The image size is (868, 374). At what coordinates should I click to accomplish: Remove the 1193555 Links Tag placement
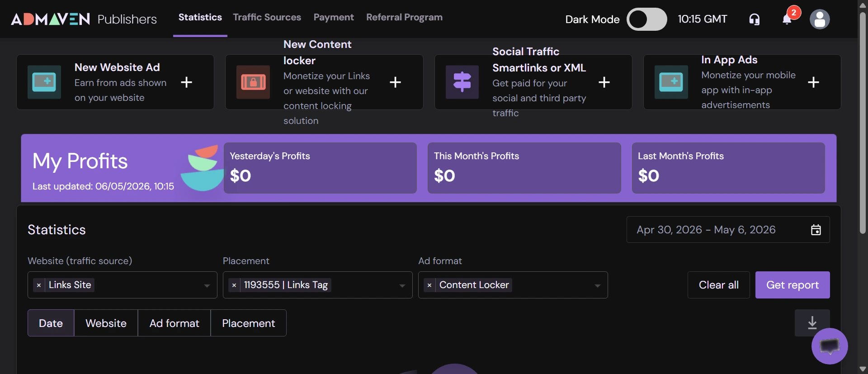[x=234, y=285]
